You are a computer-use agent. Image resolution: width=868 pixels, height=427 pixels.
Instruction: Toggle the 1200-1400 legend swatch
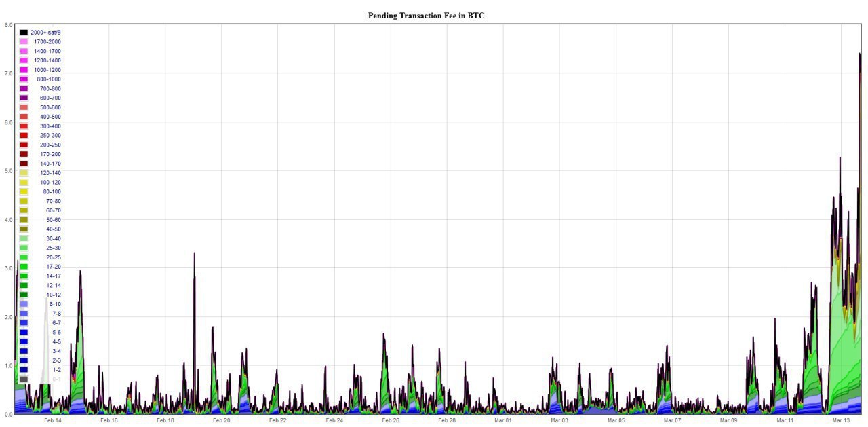tap(24, 60)
